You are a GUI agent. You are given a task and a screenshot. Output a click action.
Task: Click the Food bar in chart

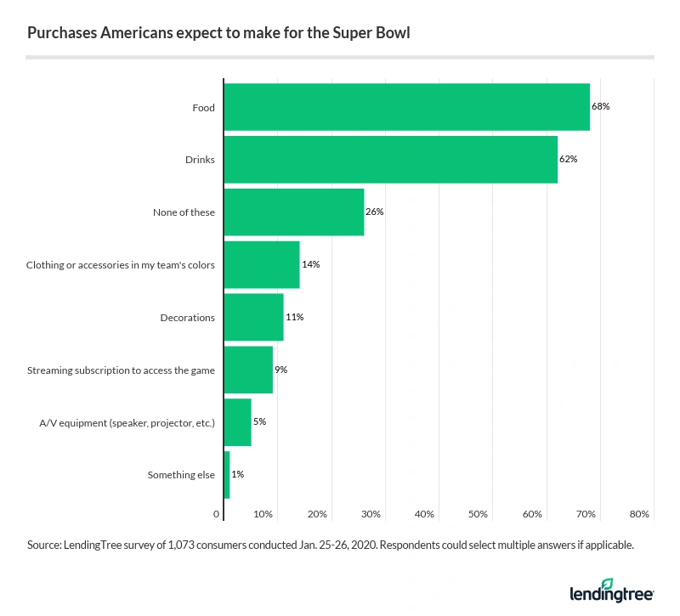click(406, 107)
